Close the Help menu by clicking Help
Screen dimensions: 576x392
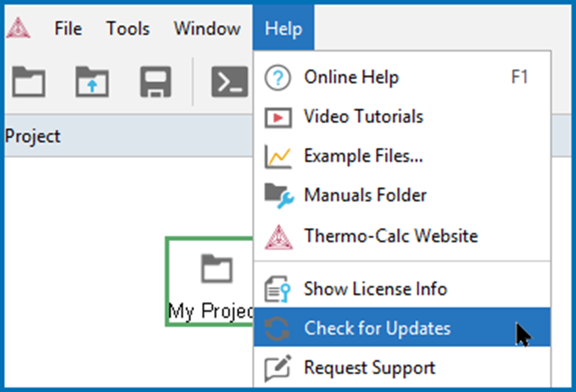tap(283, 28)
